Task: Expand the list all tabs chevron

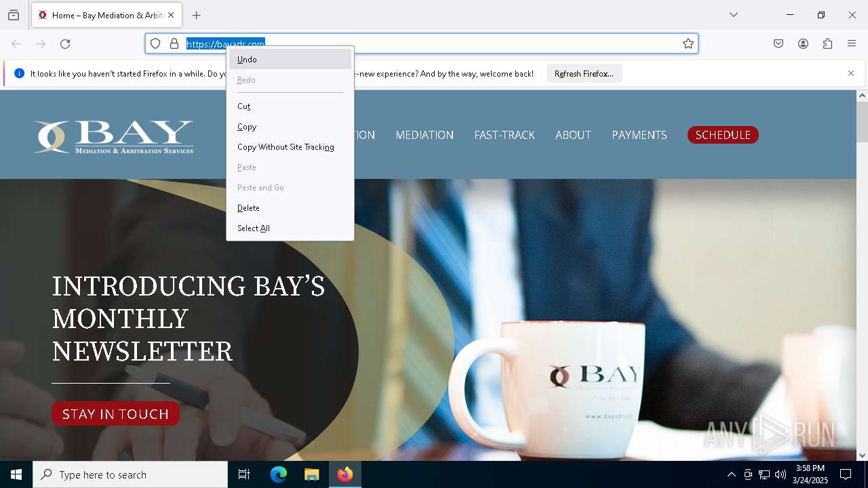Action: [x=734, y=15]
